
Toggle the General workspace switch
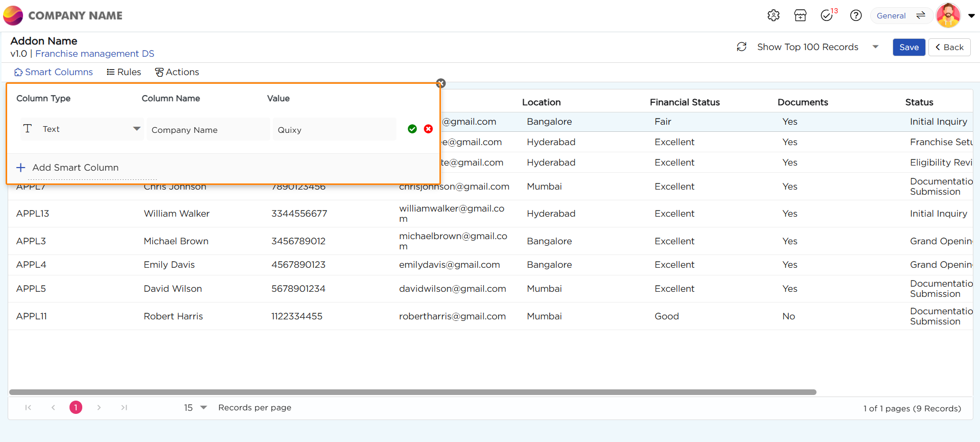pyautogui.click(x=920, y=15)
